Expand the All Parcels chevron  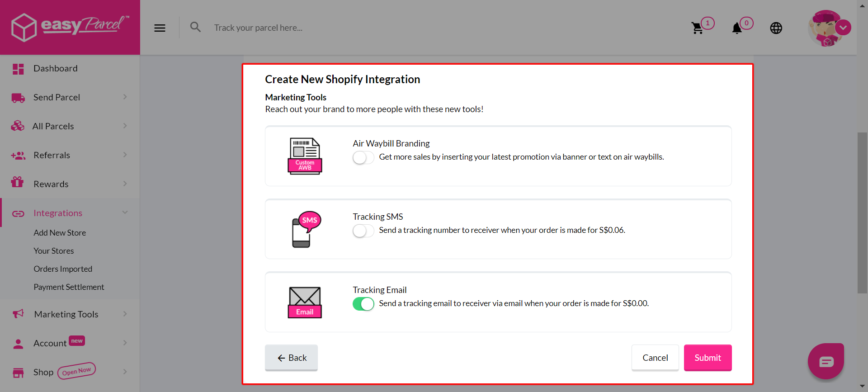(125, 126)
